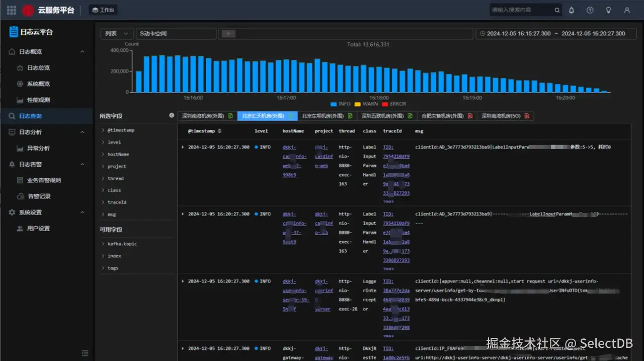The height and width of the screenshot is (361, 644).
Task: Expand the first log row with LabelInputPara message
Action: point(183,147)
